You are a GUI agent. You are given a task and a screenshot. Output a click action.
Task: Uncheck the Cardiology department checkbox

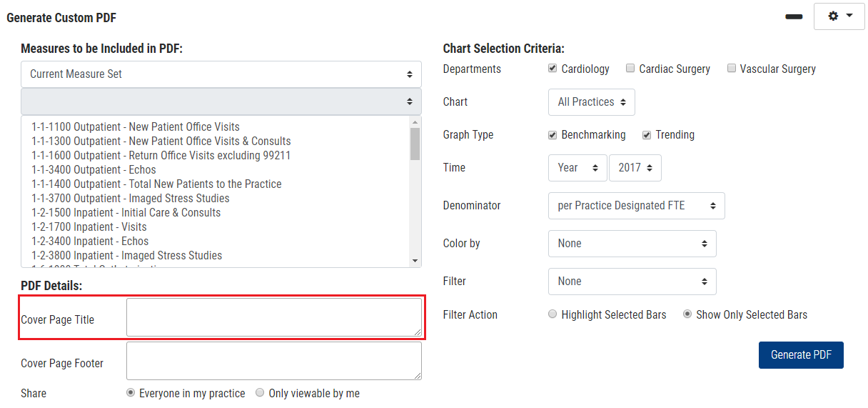pyautogui.click(x=552, y=69)
